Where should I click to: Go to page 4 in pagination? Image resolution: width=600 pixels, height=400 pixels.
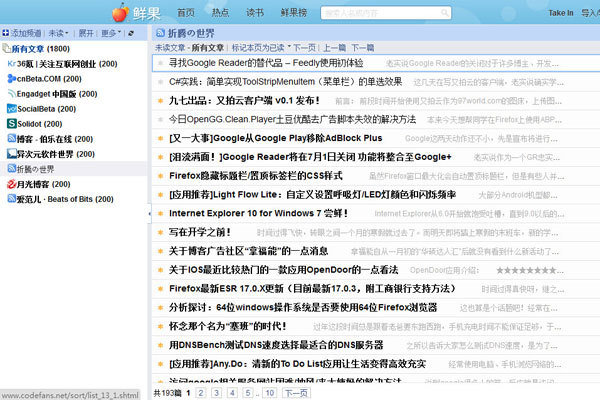(x=232, y=393)
